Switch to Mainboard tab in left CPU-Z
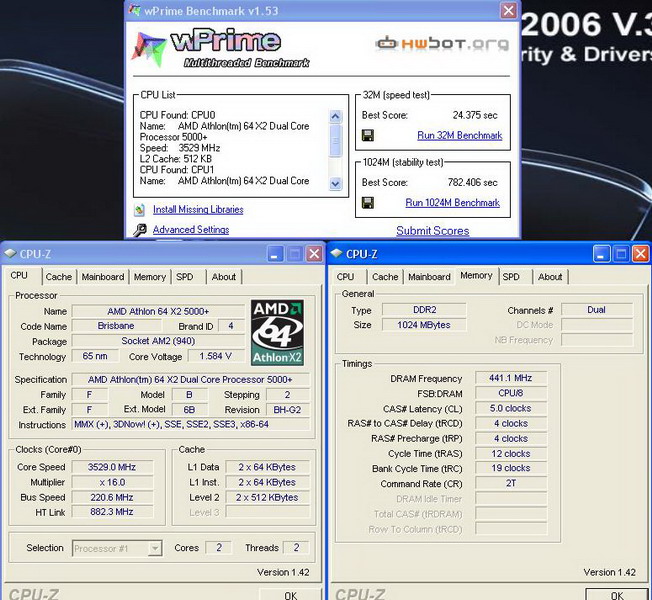Screen dimensions: 652x600 click(103, 277)
